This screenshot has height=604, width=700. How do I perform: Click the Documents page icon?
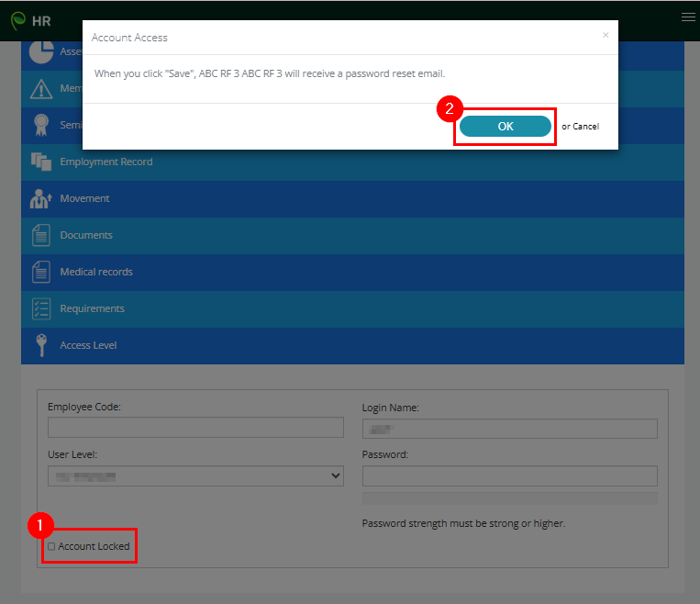point(41,235)
